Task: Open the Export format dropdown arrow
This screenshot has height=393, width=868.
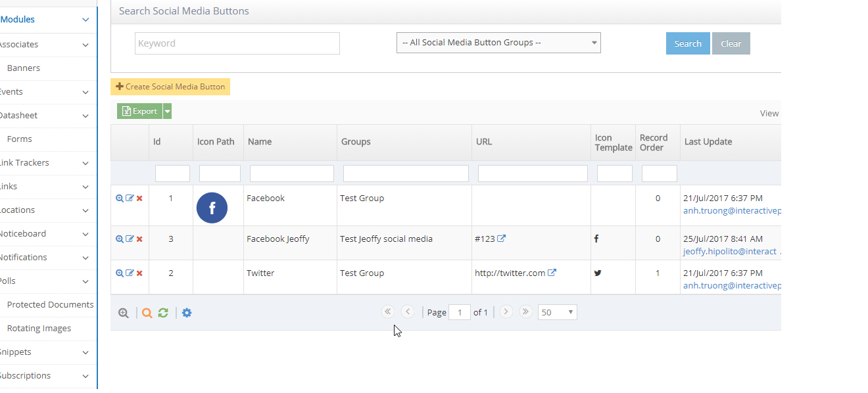Action: pos(167,110)
